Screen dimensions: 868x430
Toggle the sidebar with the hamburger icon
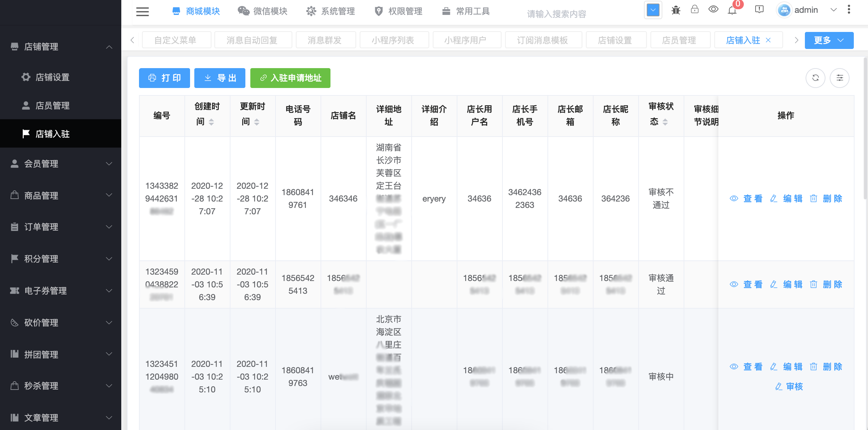(142, 12)
